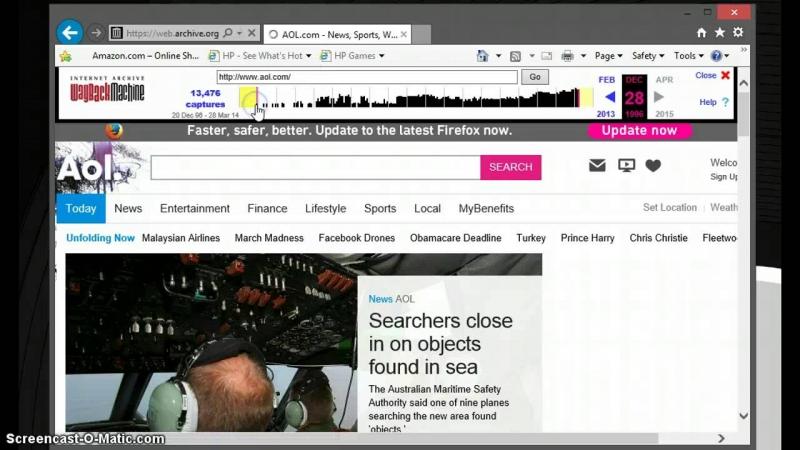Screen dimensions: 800x450
Task: Open IE settings gear icon
Action: 738,32
